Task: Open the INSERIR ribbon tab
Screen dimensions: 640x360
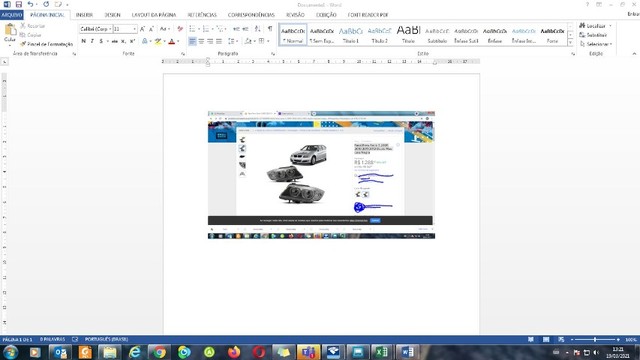Action: (84, 15)
